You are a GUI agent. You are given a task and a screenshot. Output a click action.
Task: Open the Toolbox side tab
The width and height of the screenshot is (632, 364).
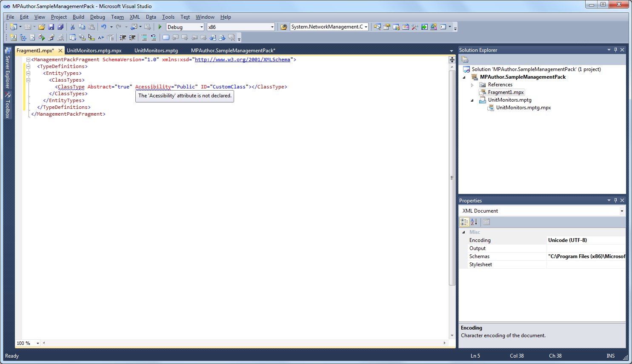[x=8, y=105]
